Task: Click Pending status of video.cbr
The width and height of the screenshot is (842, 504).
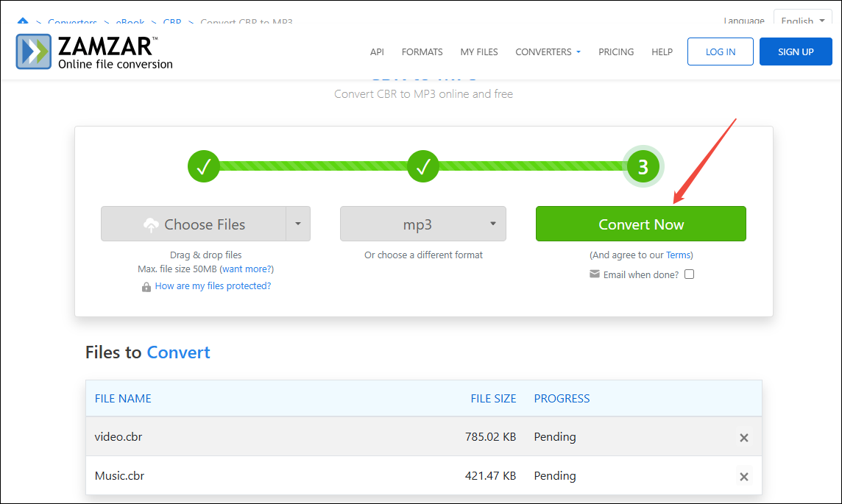Action: click(x=555, y=437)
